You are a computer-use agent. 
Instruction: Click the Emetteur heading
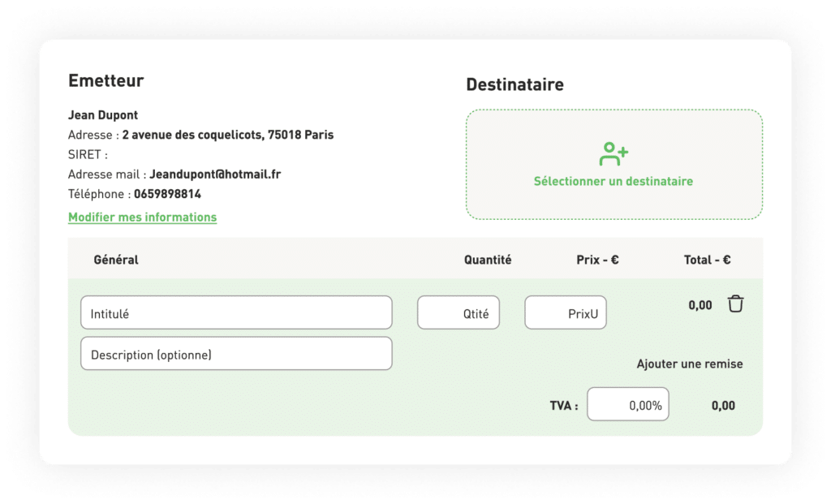(106, 80)
